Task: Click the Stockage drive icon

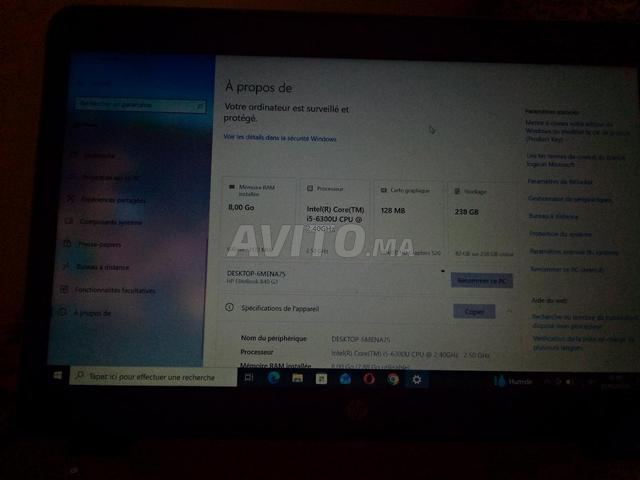Action: coord(458,191)
